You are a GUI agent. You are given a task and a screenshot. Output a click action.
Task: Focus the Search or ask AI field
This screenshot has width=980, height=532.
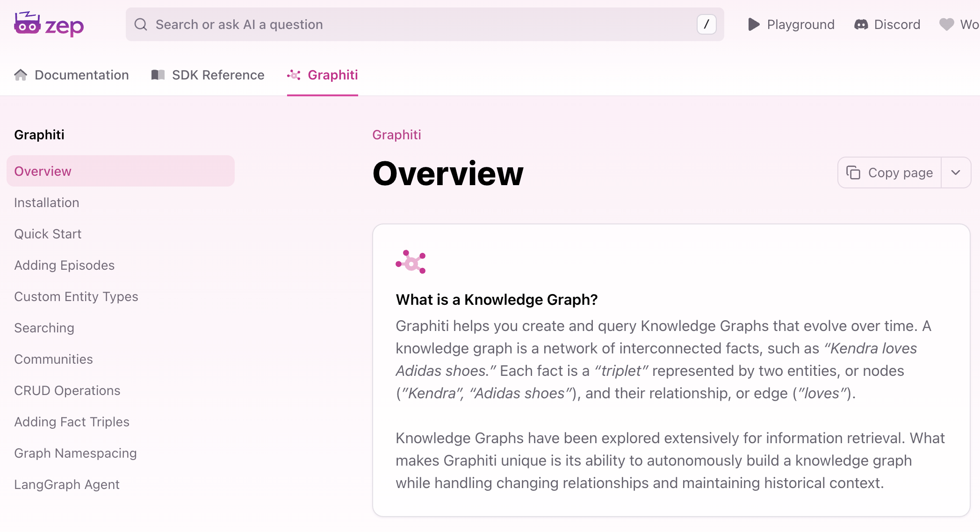(x=425, y=24)
